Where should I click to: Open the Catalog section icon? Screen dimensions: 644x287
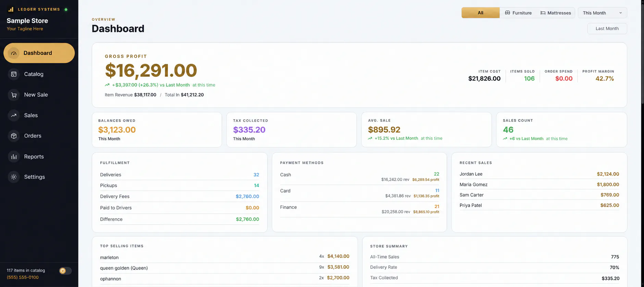(x=14, y=74)
